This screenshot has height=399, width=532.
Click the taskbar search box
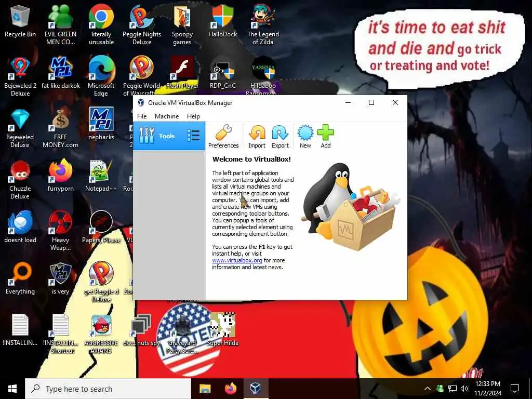pos(108,389)
